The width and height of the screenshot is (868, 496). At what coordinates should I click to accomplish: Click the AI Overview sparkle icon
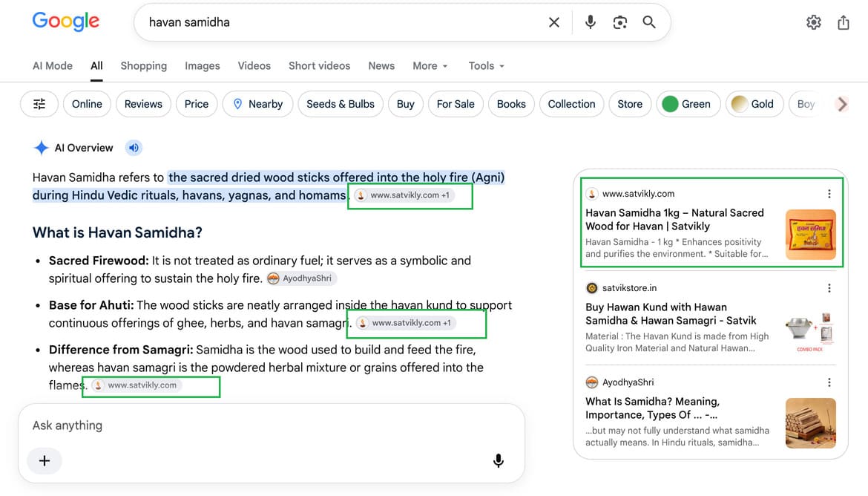pos(41,148)
